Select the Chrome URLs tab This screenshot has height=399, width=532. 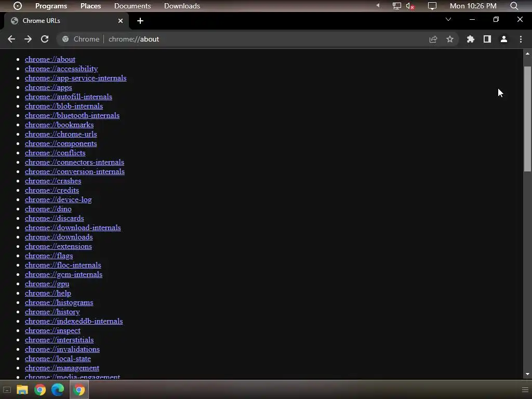pyautogui.click(x=66, y=21)
